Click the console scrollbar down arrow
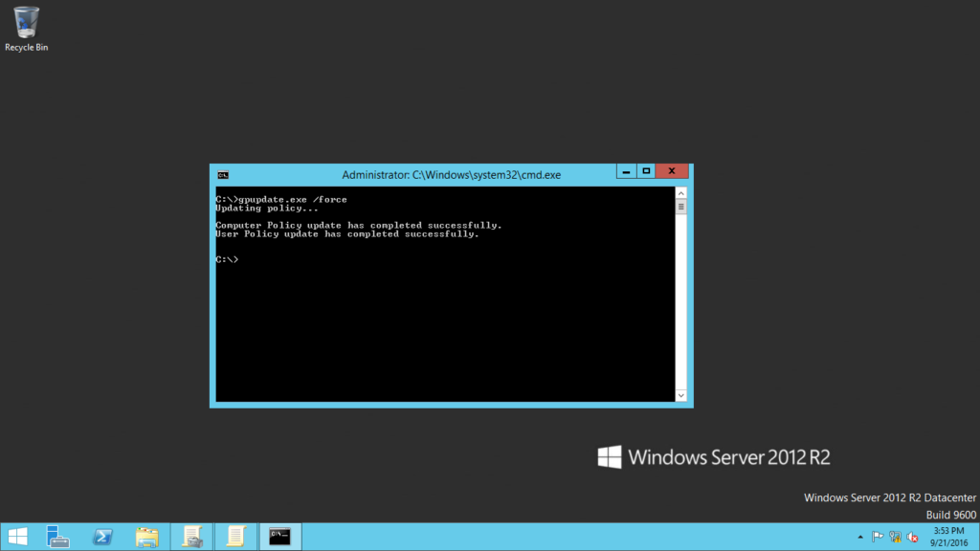This screenshot has height=551, width=980. [x=681, y=395]
